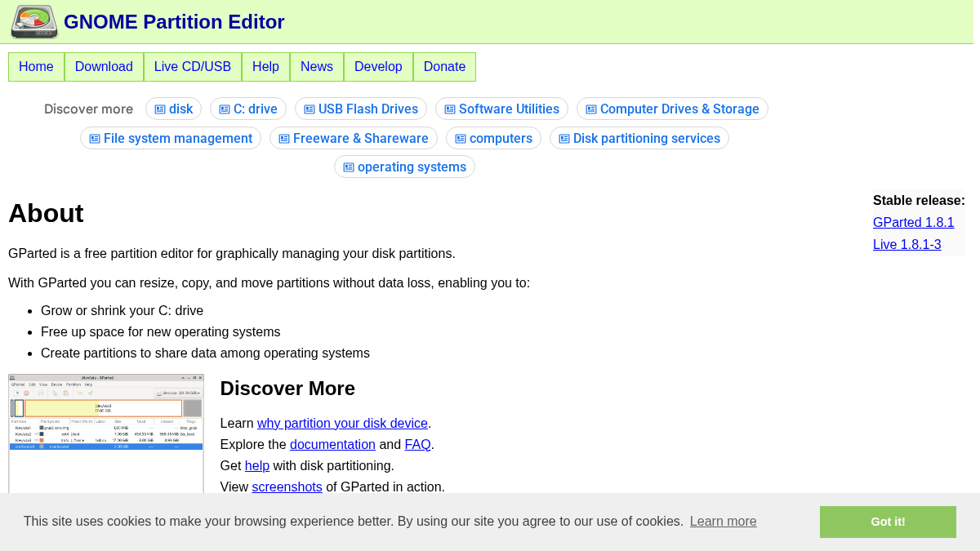The image size is (980, 551).
Task: Follow the 'help' with disk partitioning link
Action: 257,465
